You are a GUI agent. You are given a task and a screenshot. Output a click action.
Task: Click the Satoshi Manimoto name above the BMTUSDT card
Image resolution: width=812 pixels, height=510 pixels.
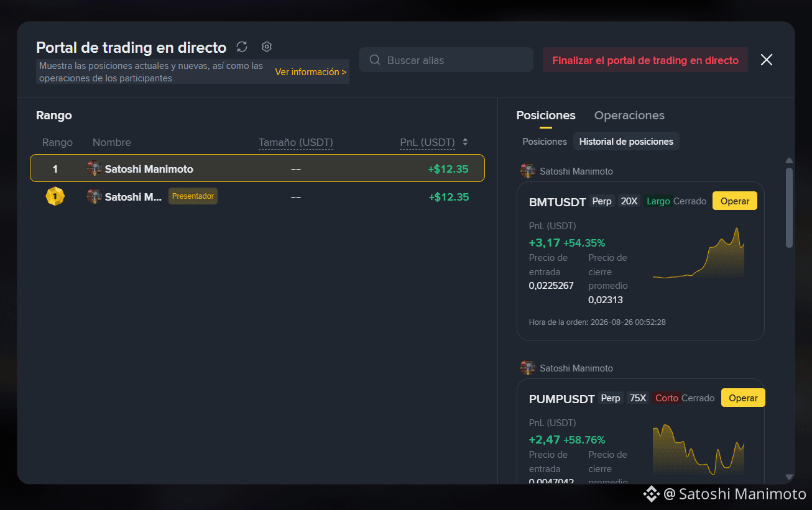point(576,171)
